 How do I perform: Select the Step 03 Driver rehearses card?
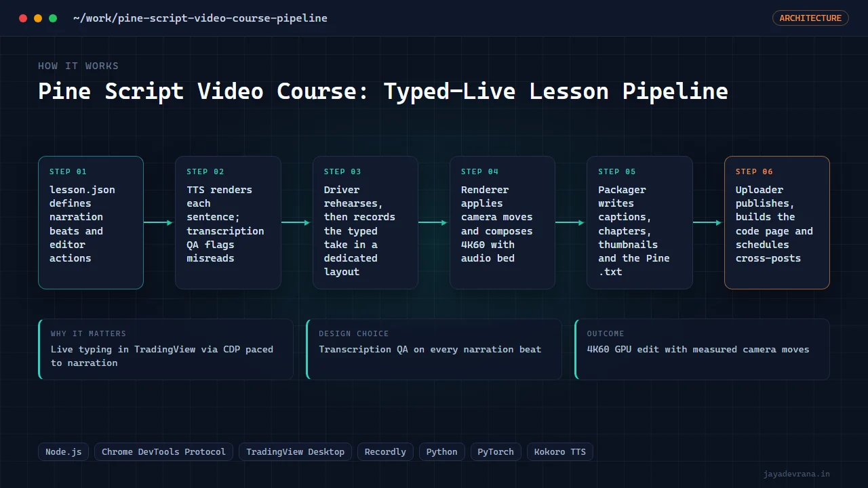pos(366,223)
